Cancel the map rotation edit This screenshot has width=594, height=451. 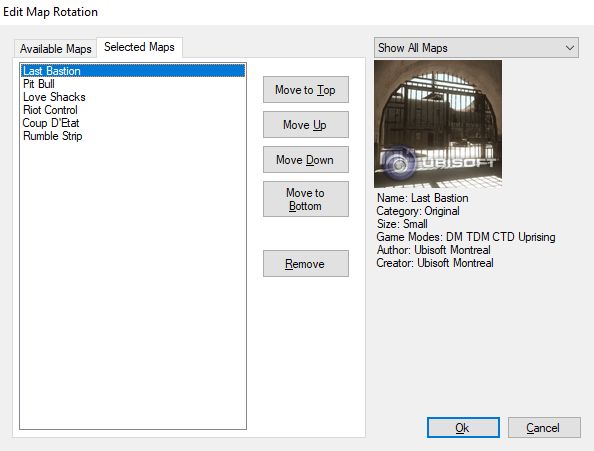pyautogui.click(x=544, y=428)
